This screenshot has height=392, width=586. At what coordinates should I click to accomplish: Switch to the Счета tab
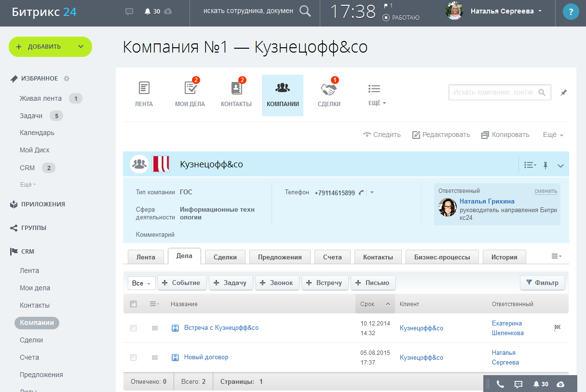coord(332,257)
